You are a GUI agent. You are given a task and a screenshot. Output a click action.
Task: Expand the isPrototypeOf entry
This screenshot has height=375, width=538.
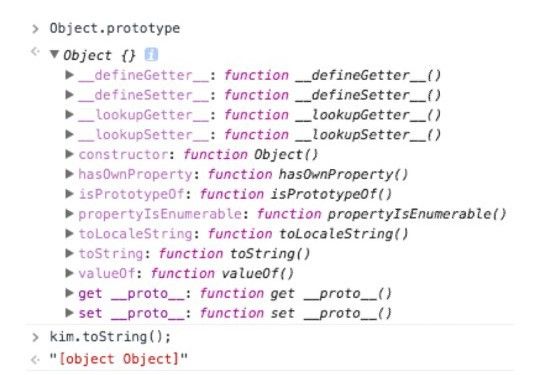tap(70, 194)
